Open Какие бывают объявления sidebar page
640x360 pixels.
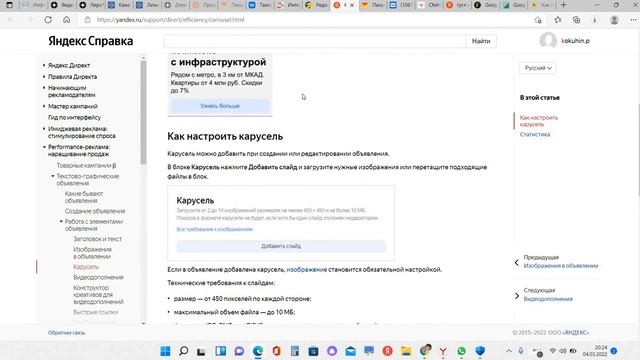84,197
